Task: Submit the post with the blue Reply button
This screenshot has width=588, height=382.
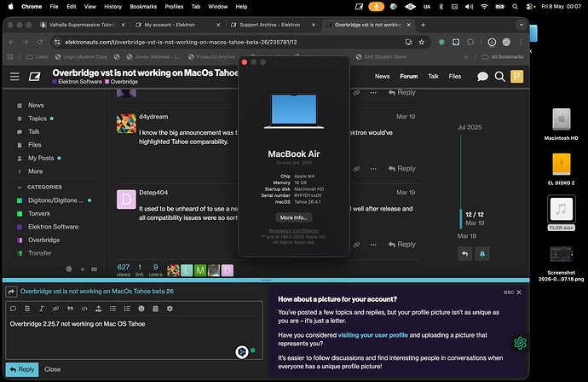Action: 22,369
